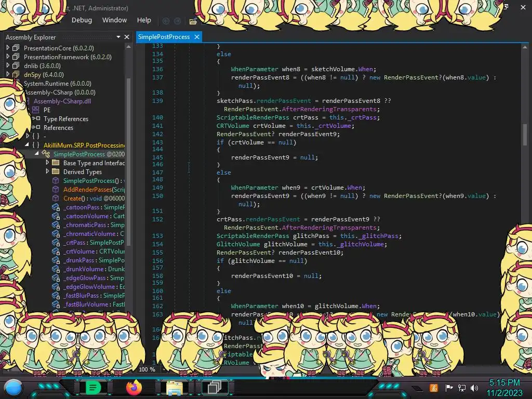The height and width of the screenshot is (399, 532).
Task: Select the PresentationCore assembly icon
Action: (x=16, y=48)
